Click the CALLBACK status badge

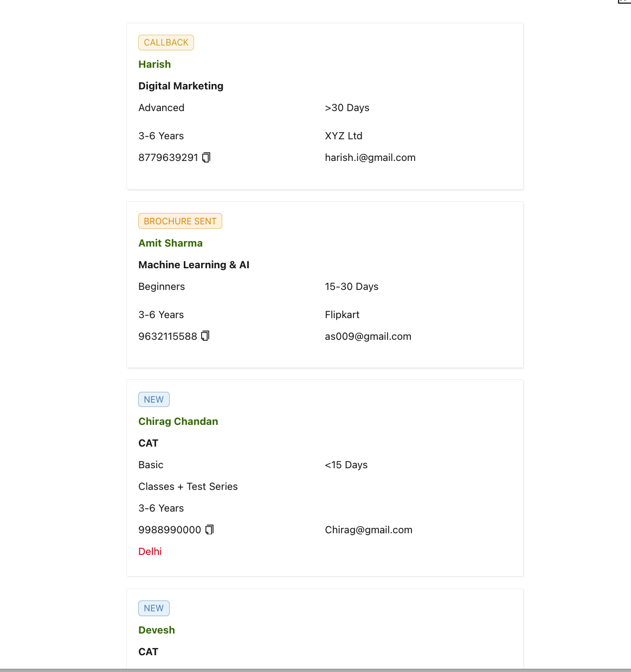pos(166,43)
